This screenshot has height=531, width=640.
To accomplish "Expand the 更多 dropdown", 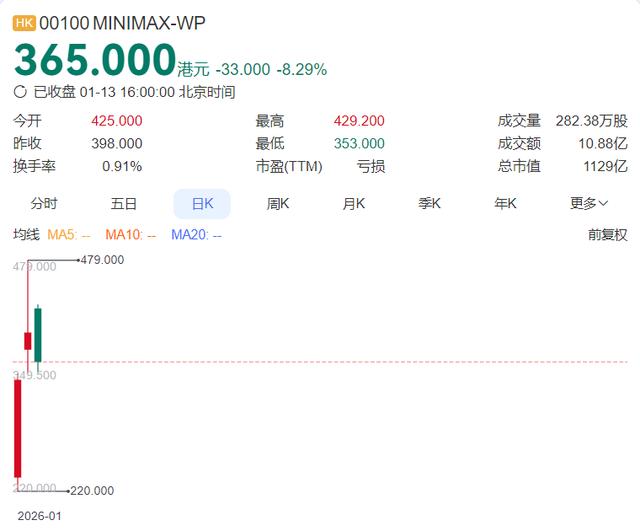I will tap(589, 203).
